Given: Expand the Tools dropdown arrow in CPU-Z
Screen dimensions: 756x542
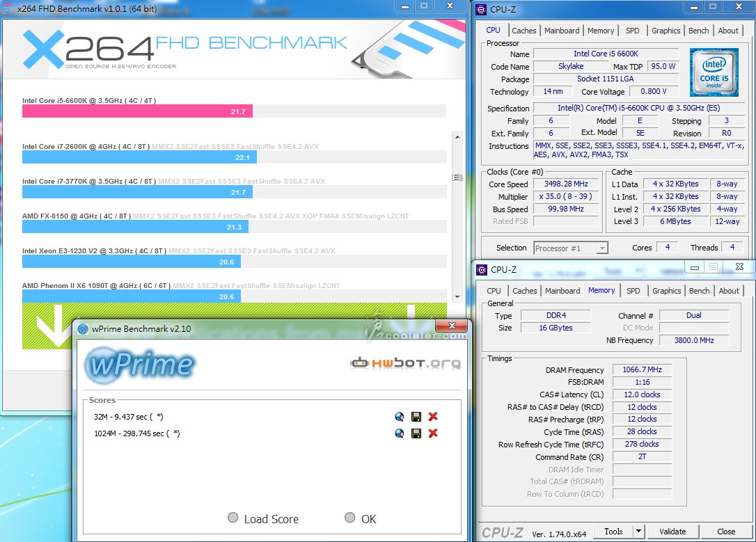Looking at the screenshot, I should (638, 532).
